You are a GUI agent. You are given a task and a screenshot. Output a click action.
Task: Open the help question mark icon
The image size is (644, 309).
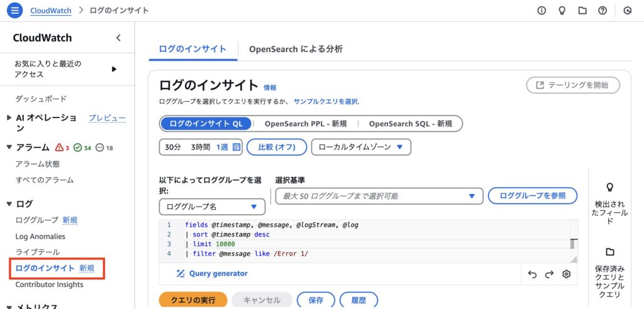coord(602,11)
